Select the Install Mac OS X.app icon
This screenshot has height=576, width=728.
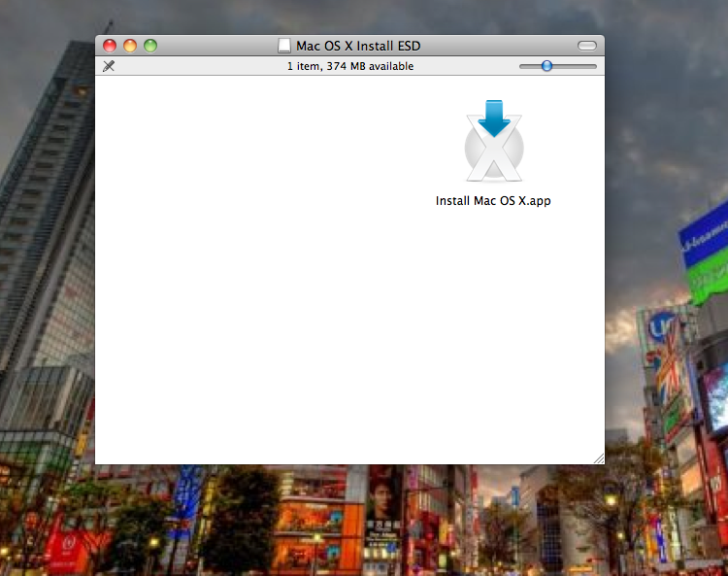click(494, 141)
